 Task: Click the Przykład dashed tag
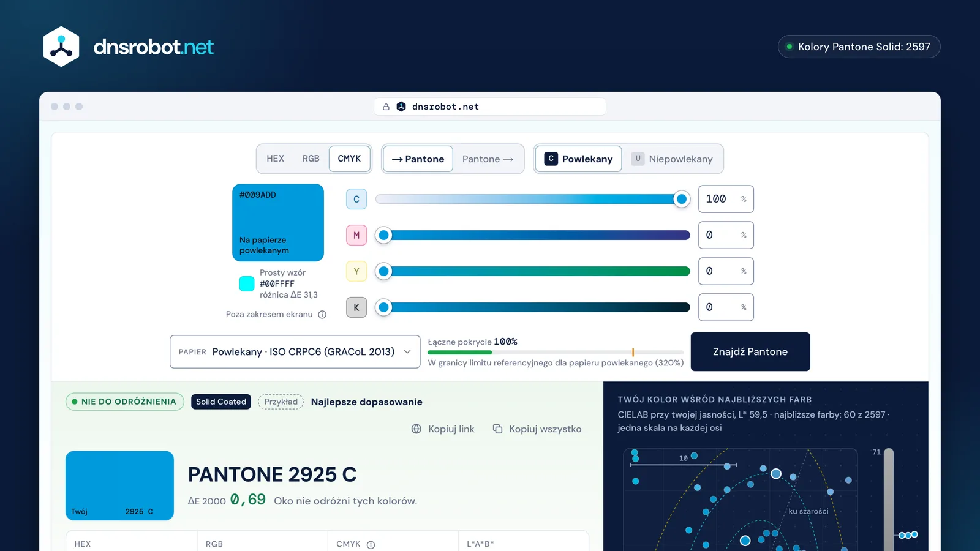point(281,402)
